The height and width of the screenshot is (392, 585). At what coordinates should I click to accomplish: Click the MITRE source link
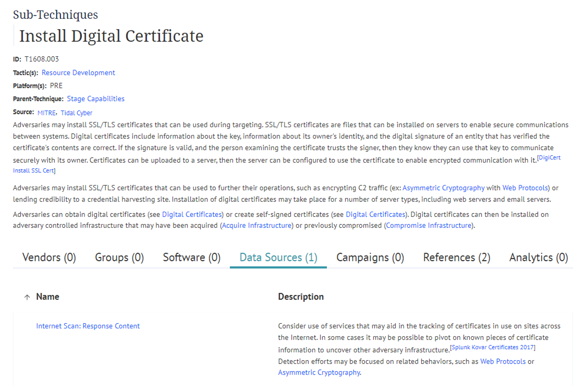point(47,113)
